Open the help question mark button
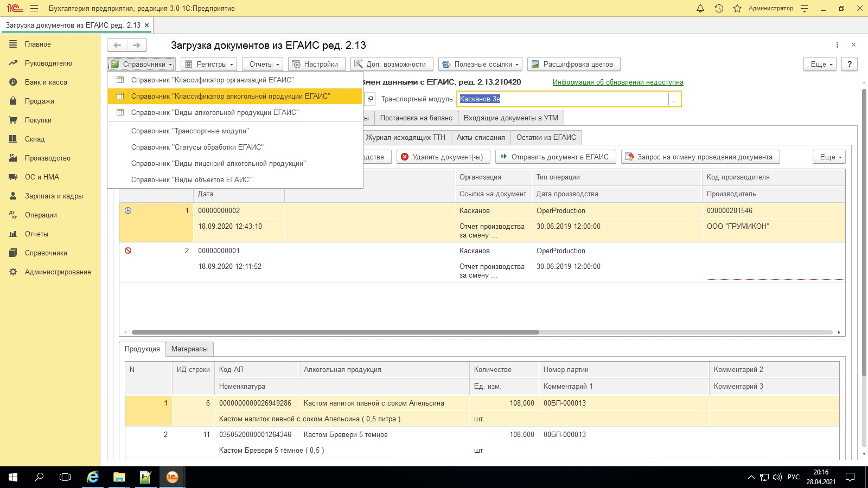 (x=850, y=64)
